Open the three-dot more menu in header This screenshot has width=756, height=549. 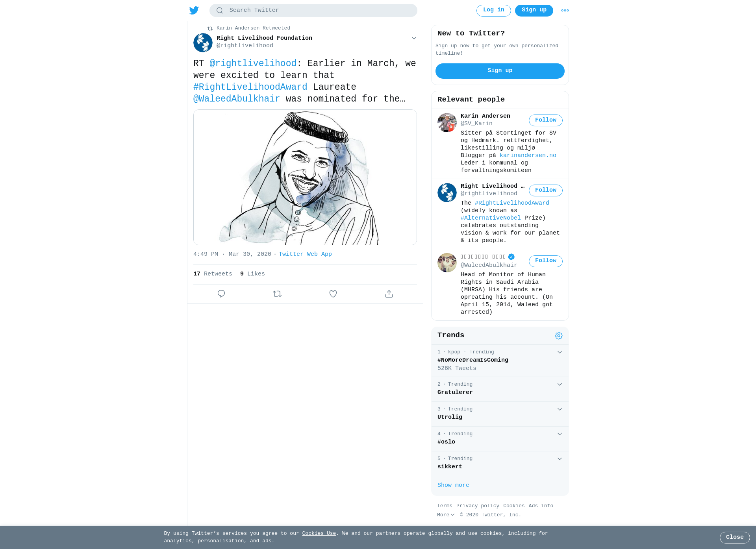[565, 11]
